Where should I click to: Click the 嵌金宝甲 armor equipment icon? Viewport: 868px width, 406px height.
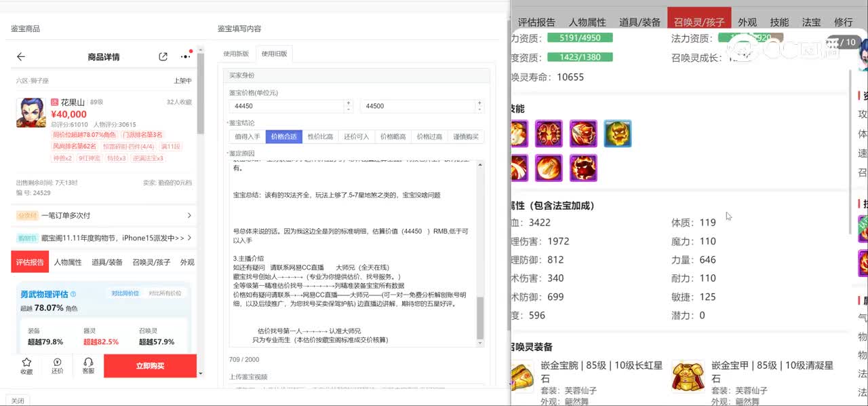[688, 376]
